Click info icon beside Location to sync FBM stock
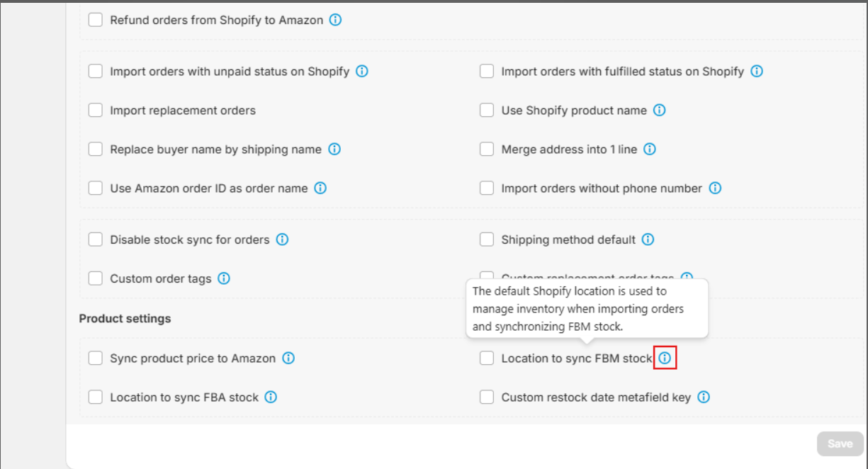This screenshot has width=868, height=469. coord(665,358)
